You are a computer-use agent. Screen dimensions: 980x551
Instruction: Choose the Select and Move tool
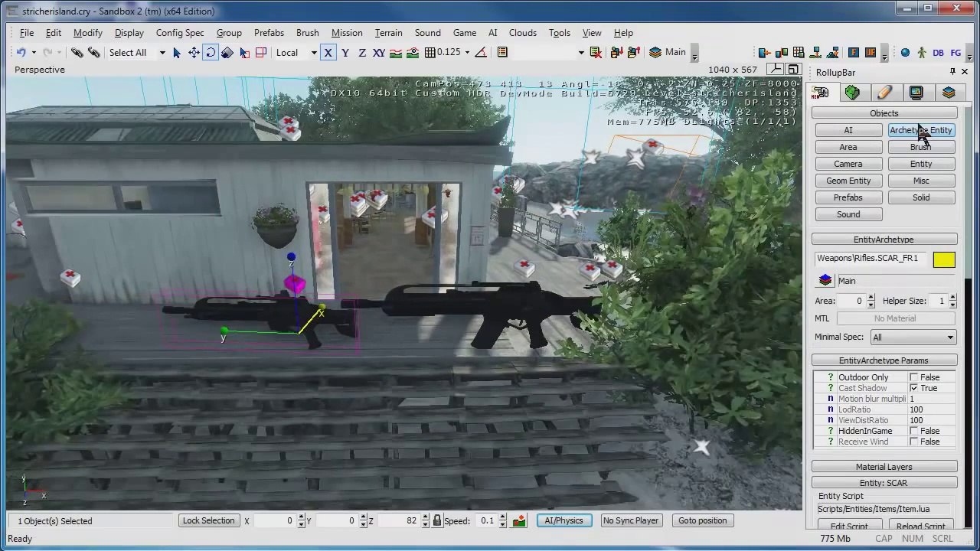[x=194, y=53]
